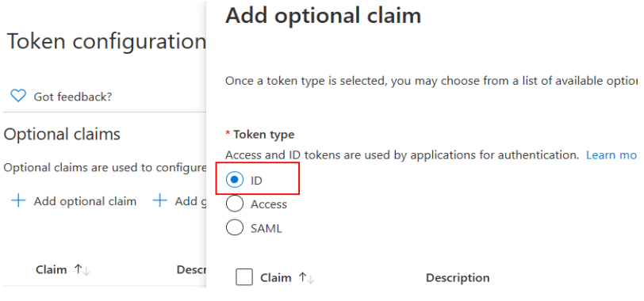Viewport: 644px width, 301px height.
Task: Click the Claim column header in the left table
Action: [x=52, y=270]
